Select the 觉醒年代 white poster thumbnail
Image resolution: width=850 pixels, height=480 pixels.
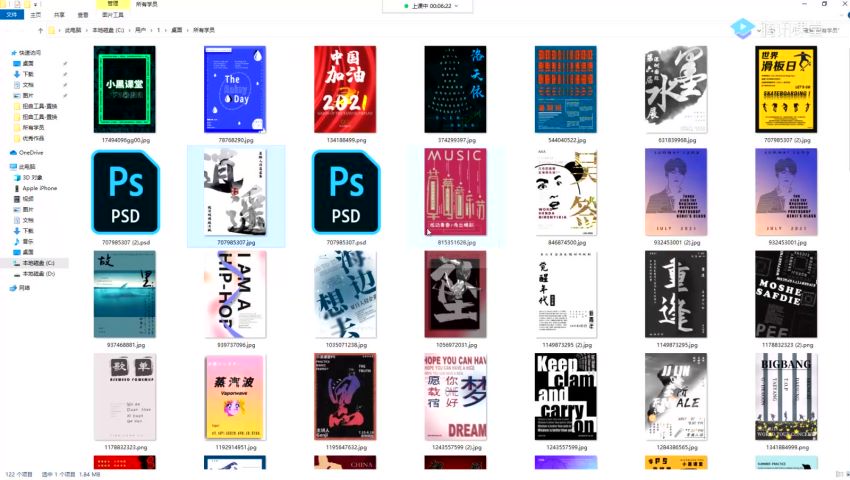pos(566,295)
